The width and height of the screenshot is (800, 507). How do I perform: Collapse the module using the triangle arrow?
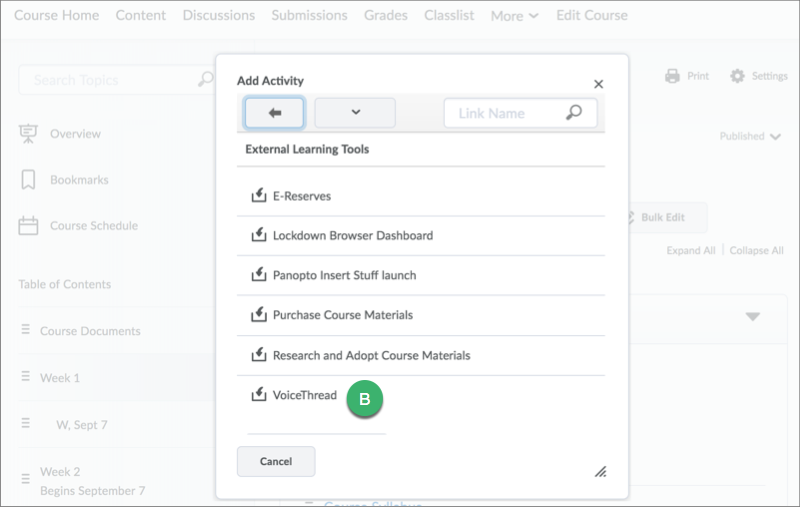(x=753, y=317)
